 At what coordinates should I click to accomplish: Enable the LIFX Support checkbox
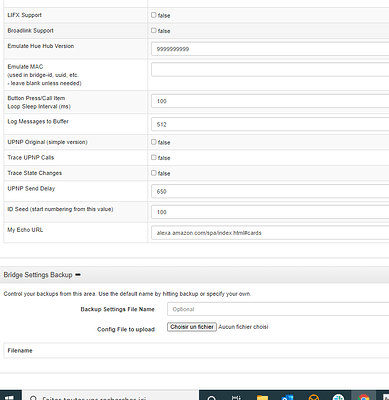pos(154,15)
